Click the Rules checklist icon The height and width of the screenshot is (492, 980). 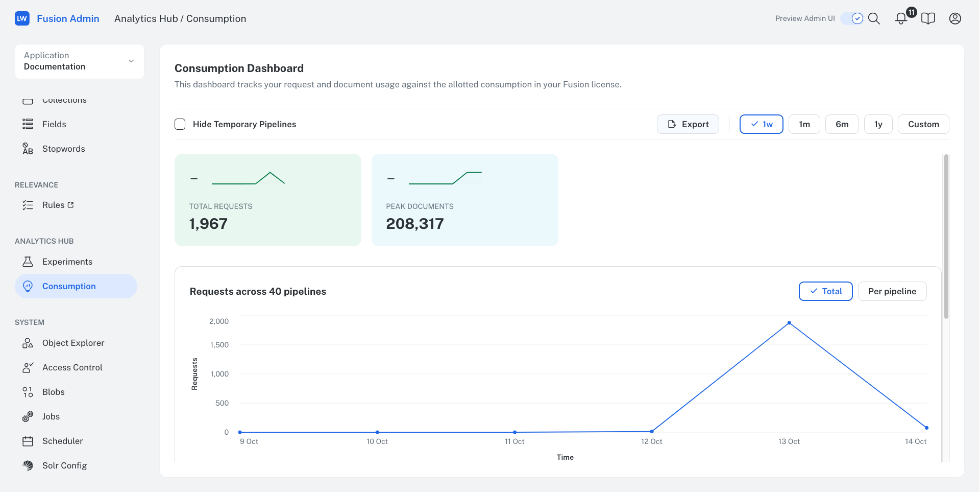tap(28, 205)
